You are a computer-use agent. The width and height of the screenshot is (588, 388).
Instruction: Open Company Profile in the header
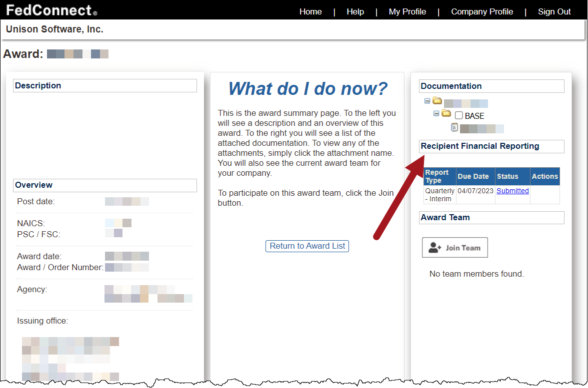tap(481, 11)
